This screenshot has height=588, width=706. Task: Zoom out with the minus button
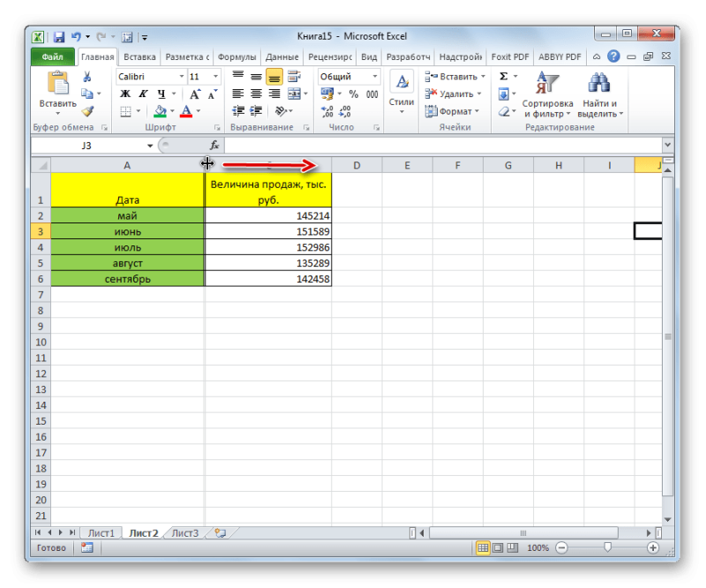click(x=561, y=548)
